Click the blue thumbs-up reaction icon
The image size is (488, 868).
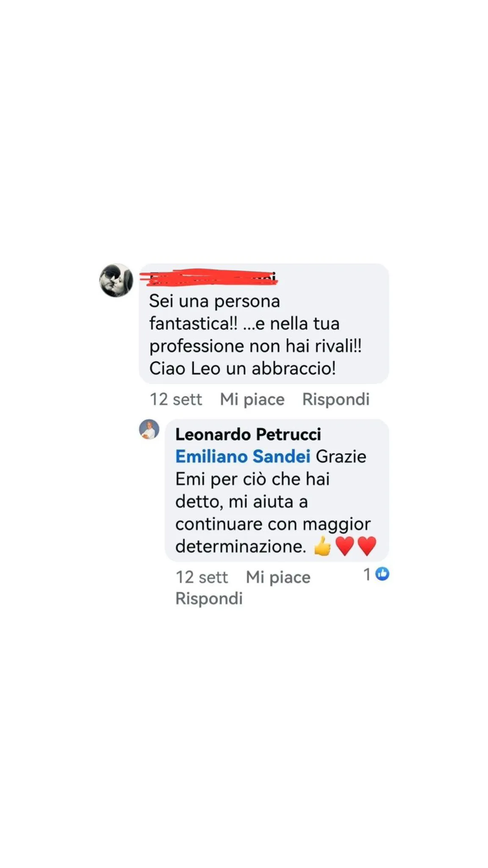382,574
